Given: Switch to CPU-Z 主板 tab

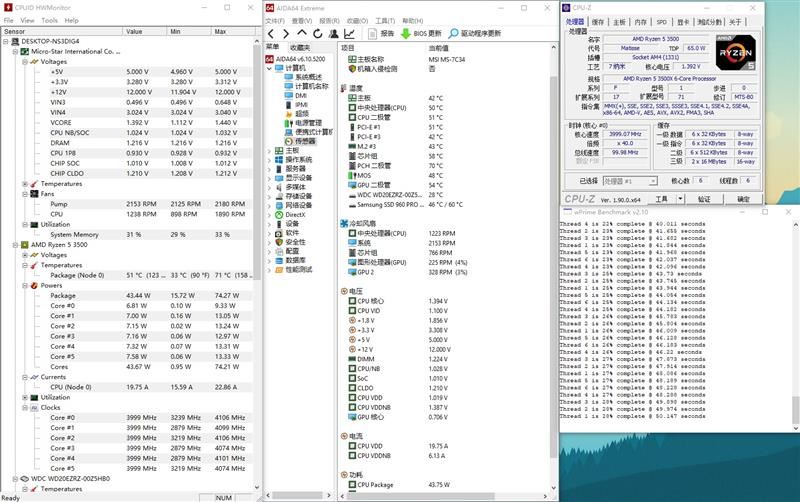Looking at the screenshot, I should point(619,22).
